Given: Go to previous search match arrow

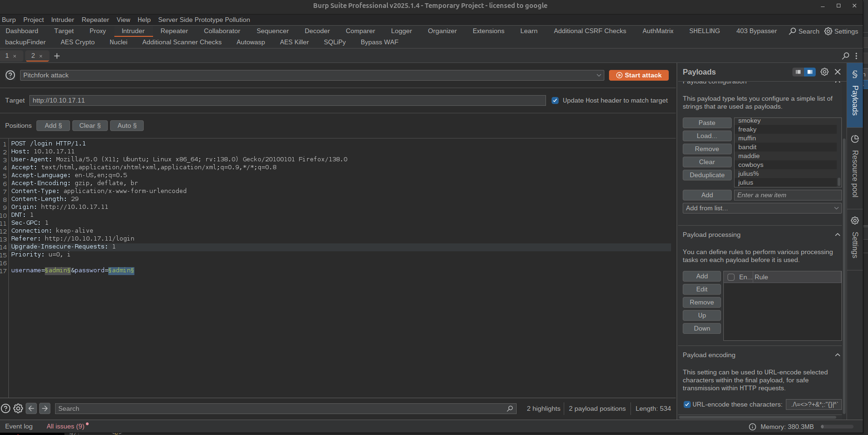Looking at the screenshot, I should pyautogui.click(x=31, y=408).
